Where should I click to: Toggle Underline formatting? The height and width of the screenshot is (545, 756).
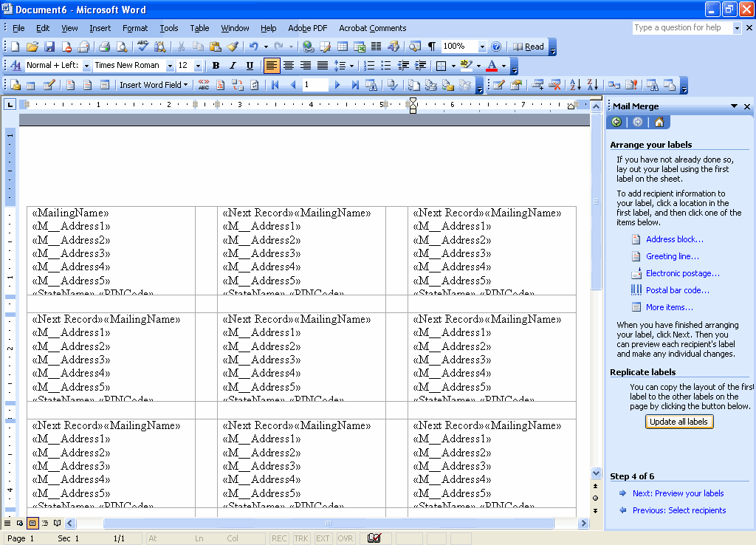(x=250, y=66)
